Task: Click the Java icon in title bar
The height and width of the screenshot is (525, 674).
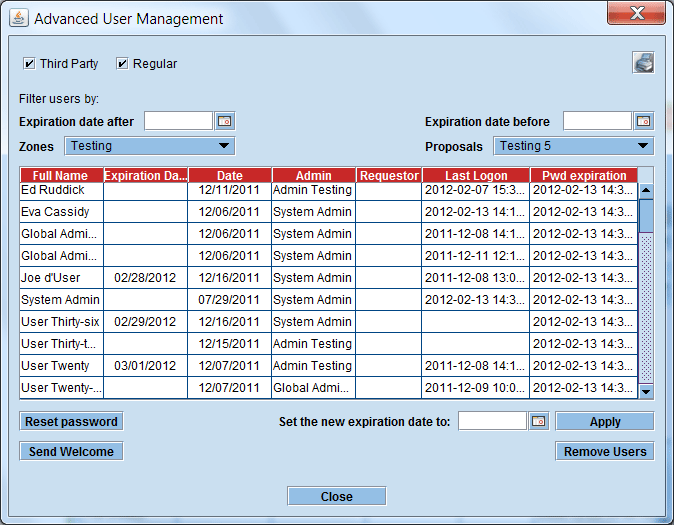Action: (19, 18)
